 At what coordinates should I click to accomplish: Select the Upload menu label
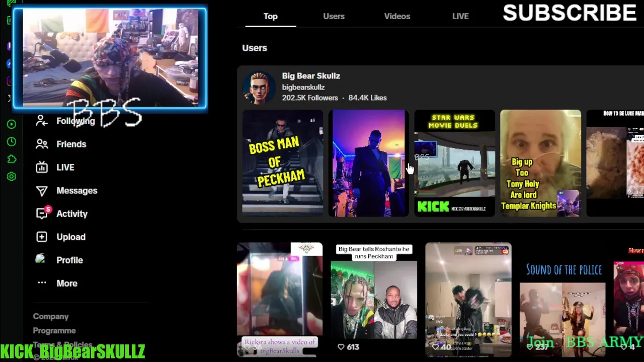[x=71, y=237]
